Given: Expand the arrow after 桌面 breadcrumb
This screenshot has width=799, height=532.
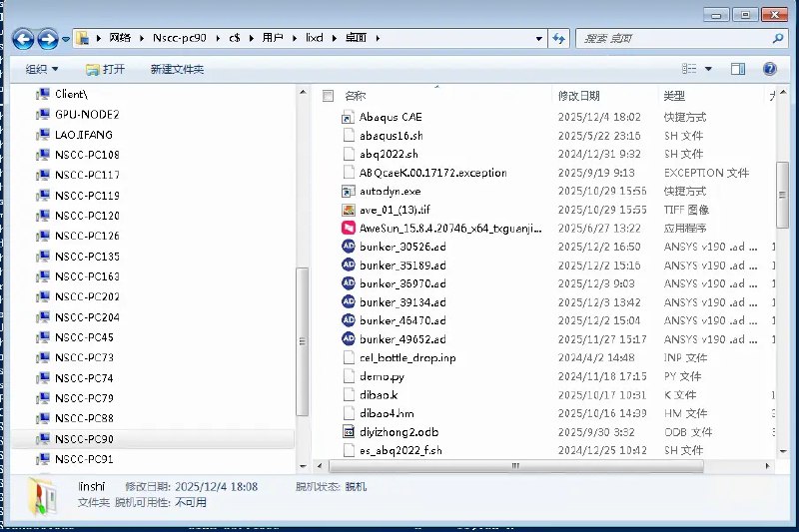Looking at the screenshot, I should (378, 38).
